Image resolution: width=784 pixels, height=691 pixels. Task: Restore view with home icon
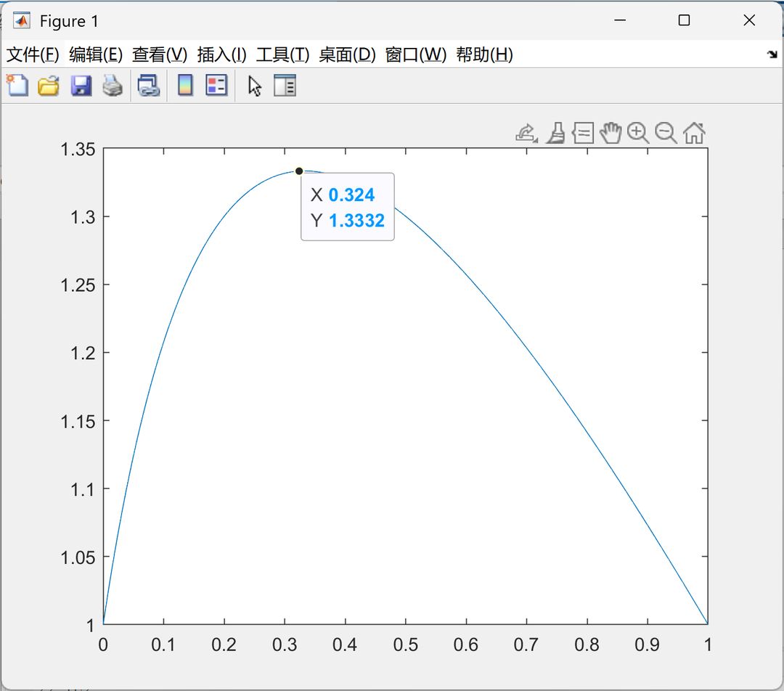694,134
